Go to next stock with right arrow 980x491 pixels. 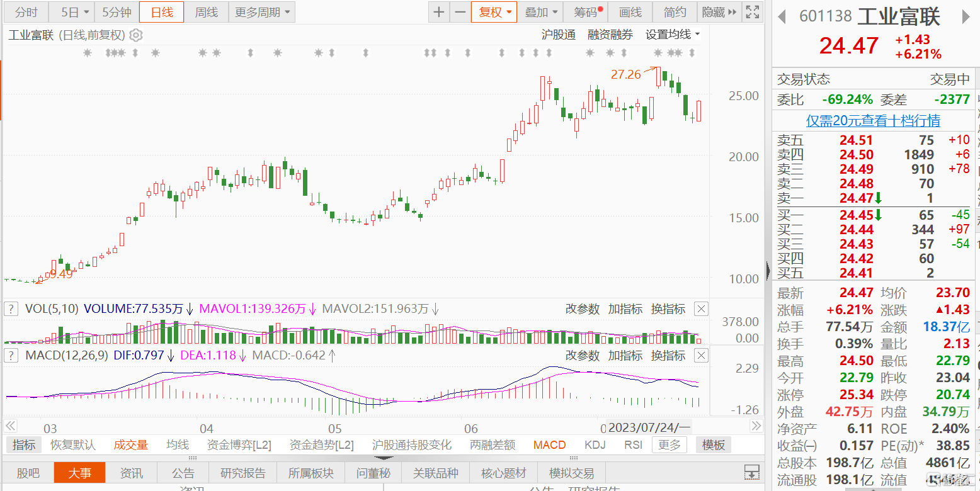click(965, 16)
